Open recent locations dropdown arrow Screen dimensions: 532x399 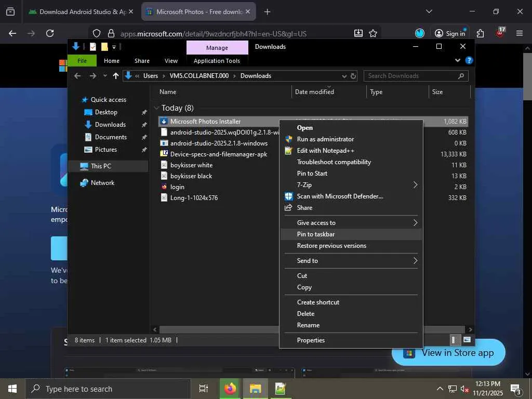coord(105,76)
